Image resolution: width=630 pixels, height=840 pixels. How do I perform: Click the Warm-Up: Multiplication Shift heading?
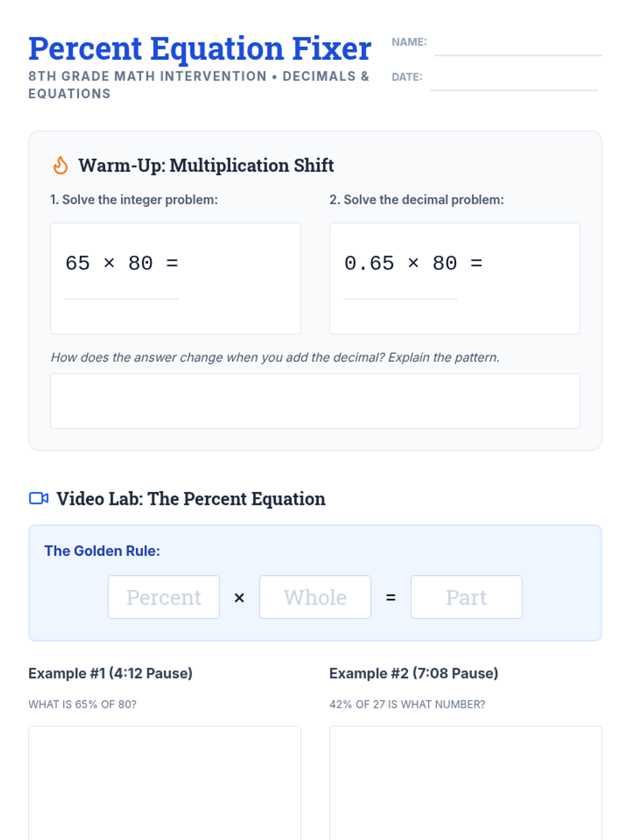click(206, 165)
